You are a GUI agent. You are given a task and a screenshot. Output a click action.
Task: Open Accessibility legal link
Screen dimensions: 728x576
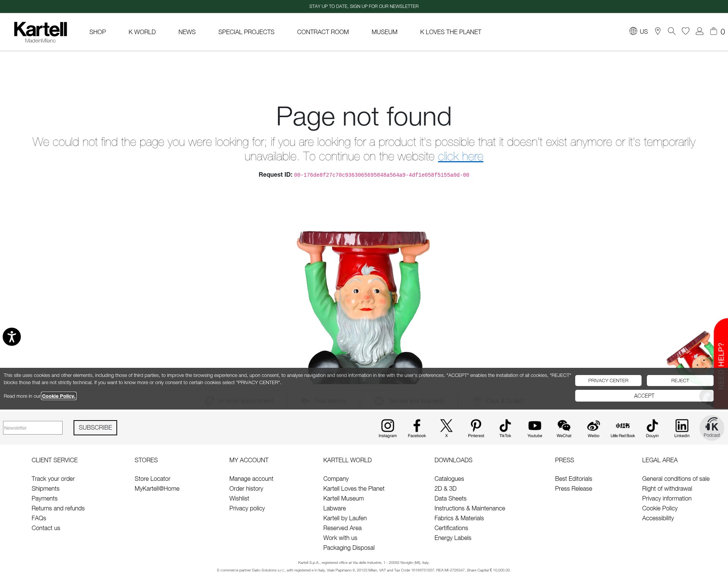[x=658, y=518]
